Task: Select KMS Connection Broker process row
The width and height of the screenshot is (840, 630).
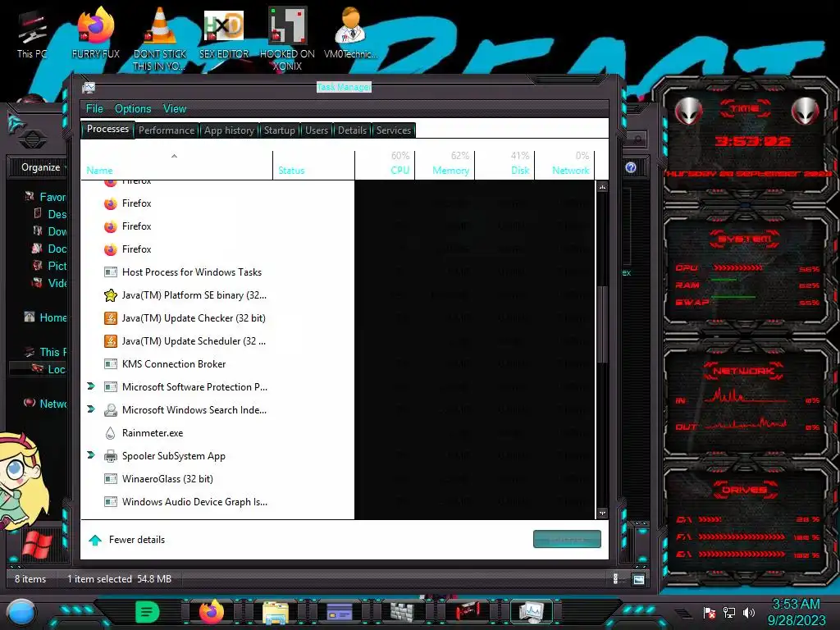Action: point(339,364)
